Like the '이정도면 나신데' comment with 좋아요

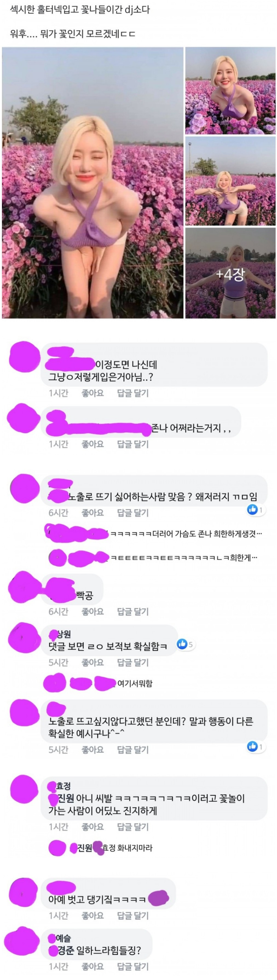93,393
